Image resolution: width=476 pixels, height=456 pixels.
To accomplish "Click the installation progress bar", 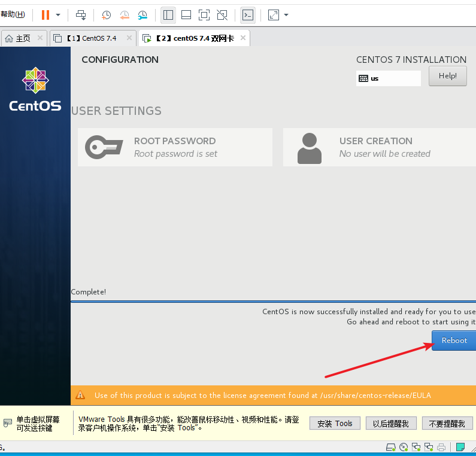I will (273, 302).
